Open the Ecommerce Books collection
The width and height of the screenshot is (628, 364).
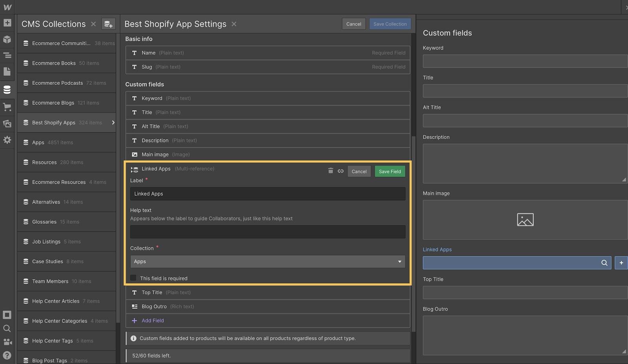(67, 63)
